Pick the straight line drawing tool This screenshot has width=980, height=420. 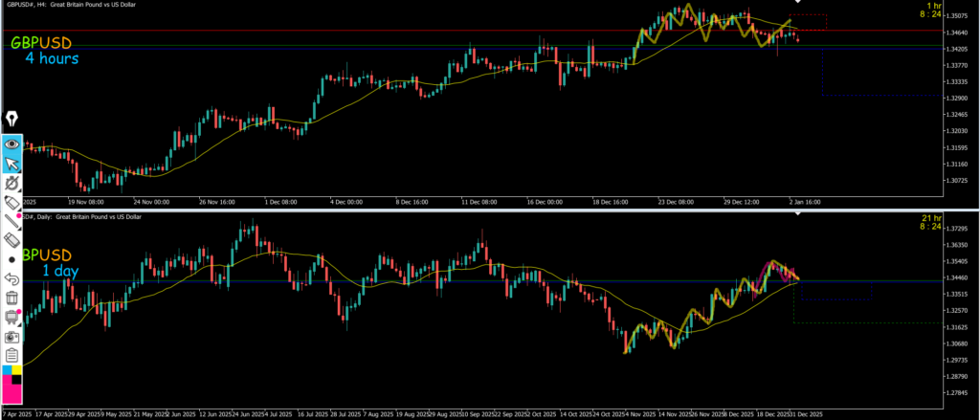pyautogui.click(x=12, y=222)
